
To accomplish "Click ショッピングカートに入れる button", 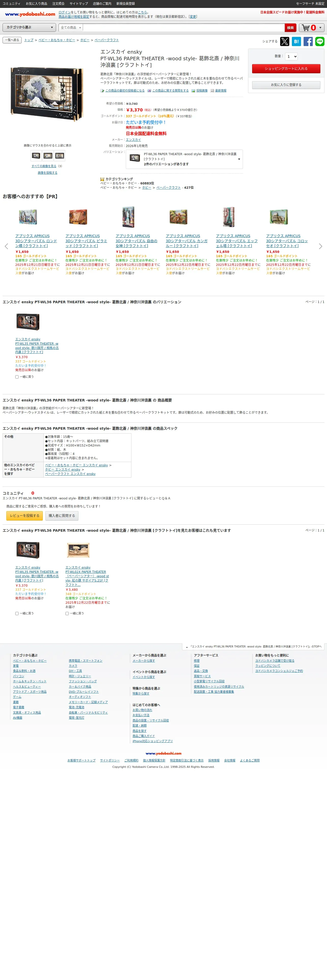I will [286, 69].
